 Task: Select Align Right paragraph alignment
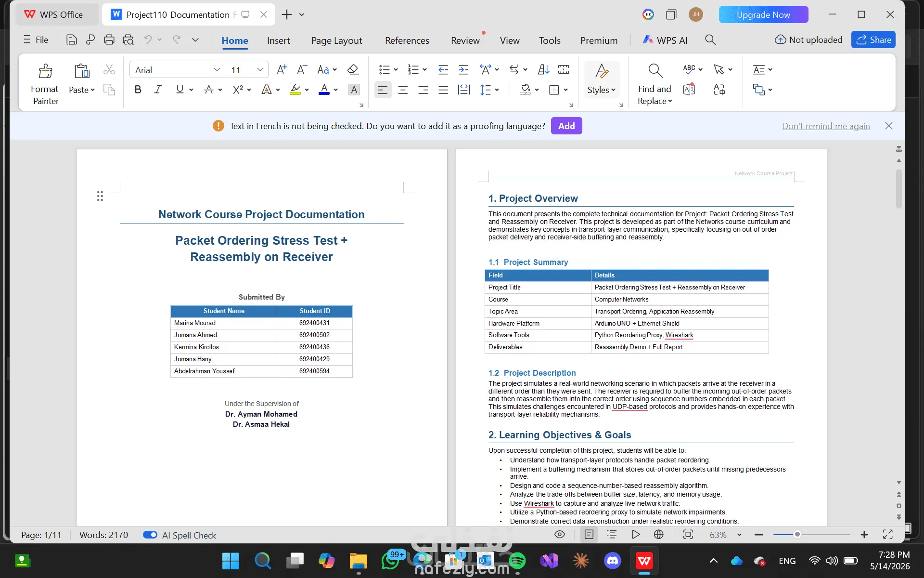423,90
